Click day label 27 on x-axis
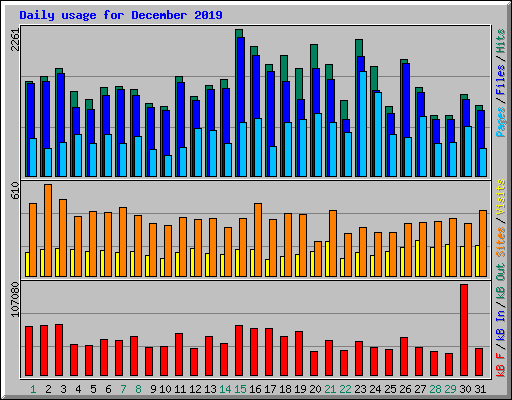 coord(420,389)
